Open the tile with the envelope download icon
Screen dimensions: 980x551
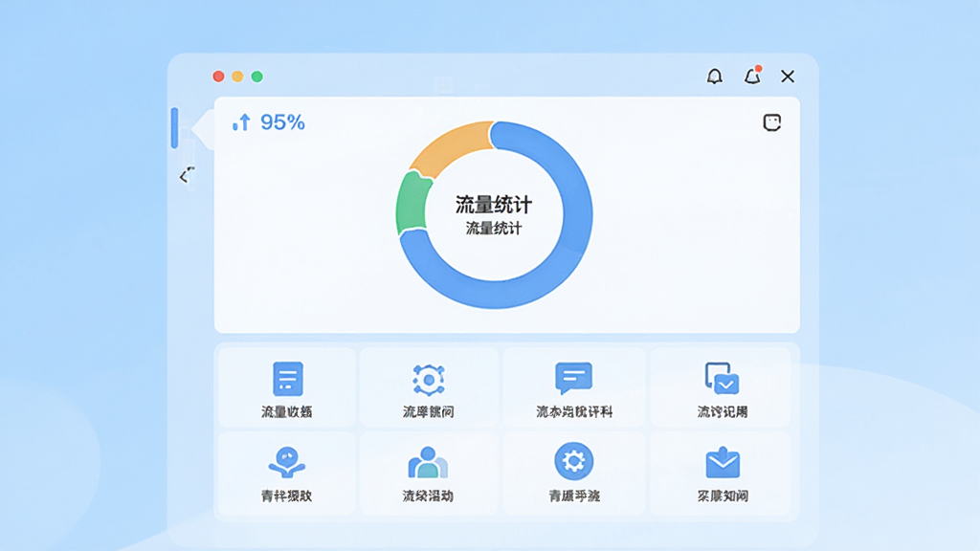click(x=721, y=473)
